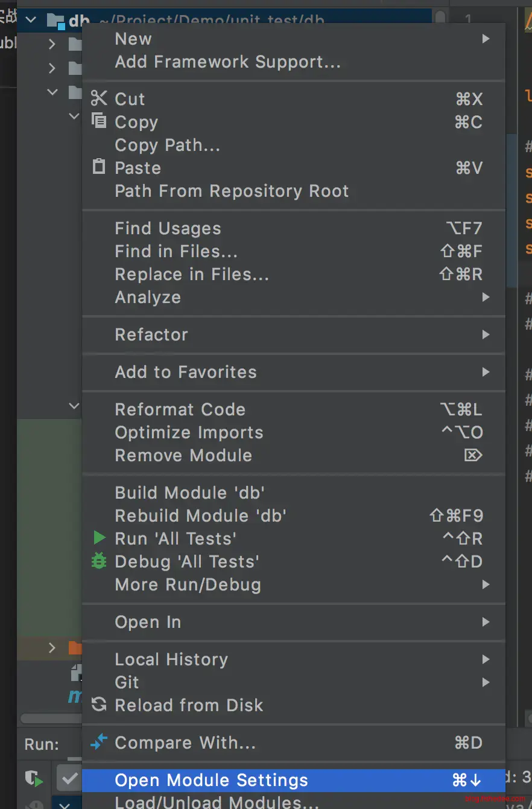532x809 pixels.
Task: Click the Cut scissors icon
Action: coord(98,98)
